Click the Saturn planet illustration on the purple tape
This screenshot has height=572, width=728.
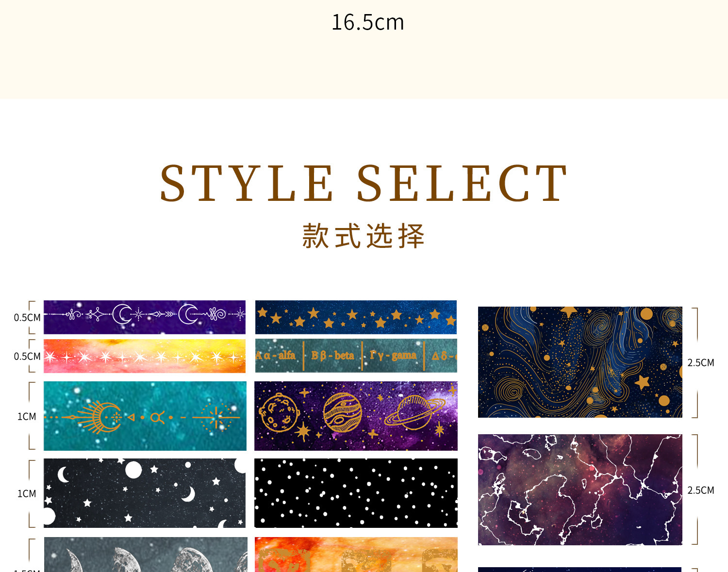(415, 412)
